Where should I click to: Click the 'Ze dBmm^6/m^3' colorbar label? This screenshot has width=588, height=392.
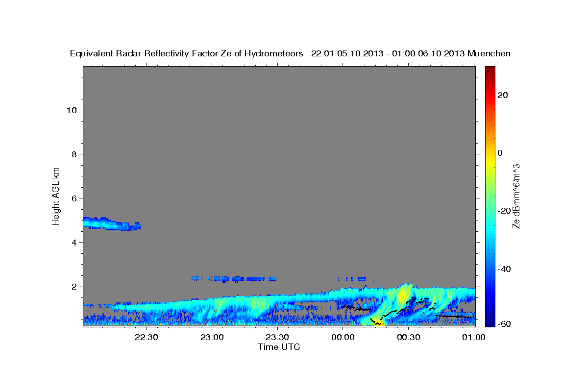pos(516,196)
